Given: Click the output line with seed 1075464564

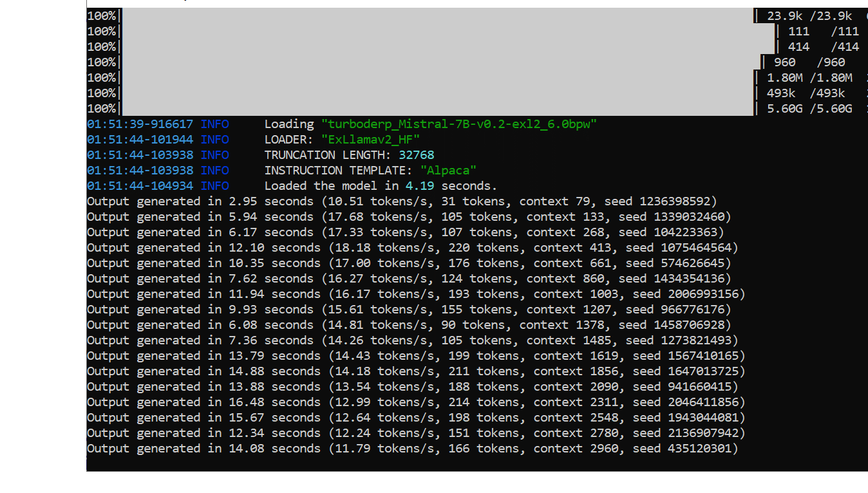Looking at the screenshot, I should click(413, 248).
